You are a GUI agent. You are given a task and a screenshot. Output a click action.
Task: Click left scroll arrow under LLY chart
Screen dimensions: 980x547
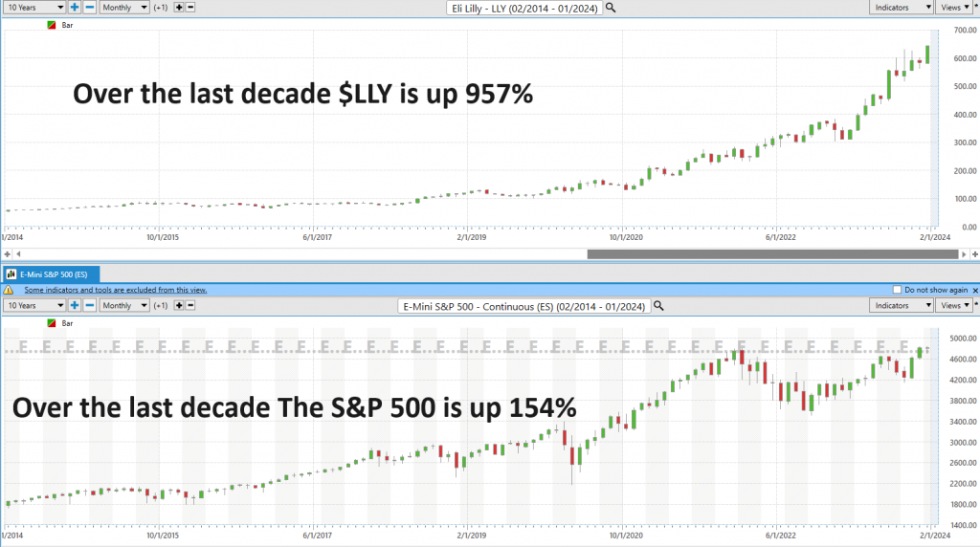point(18,254)
